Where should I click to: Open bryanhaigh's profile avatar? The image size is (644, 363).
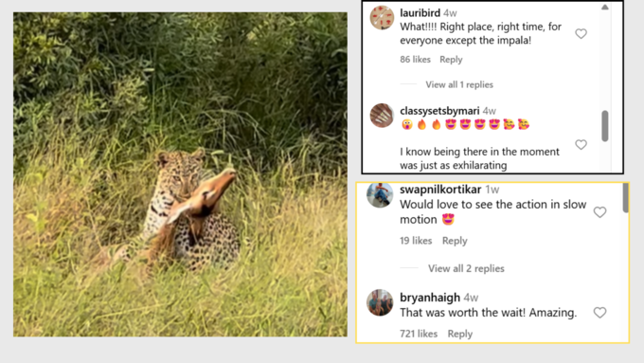point(380,302)
